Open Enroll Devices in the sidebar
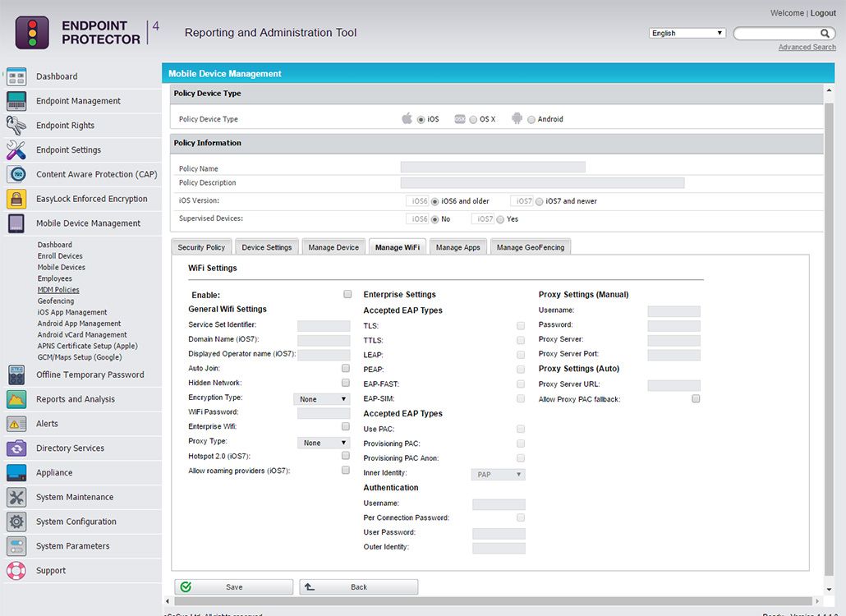846x616 pixels. [x=60, y=256]
